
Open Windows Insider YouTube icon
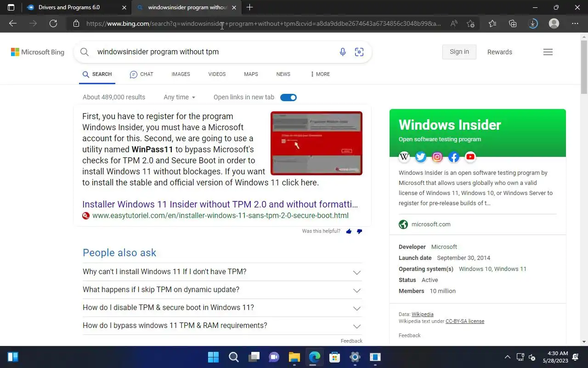[470, 157]
